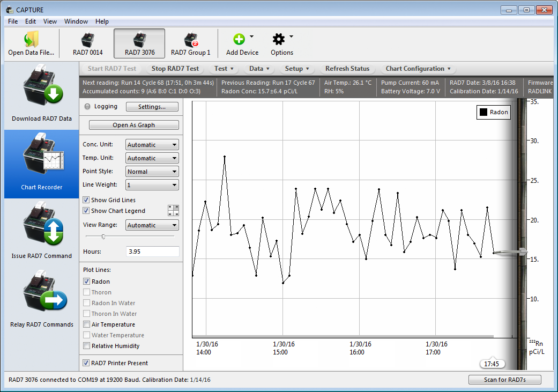Open the File menu
558x392 pixels.
coord(13,21)
